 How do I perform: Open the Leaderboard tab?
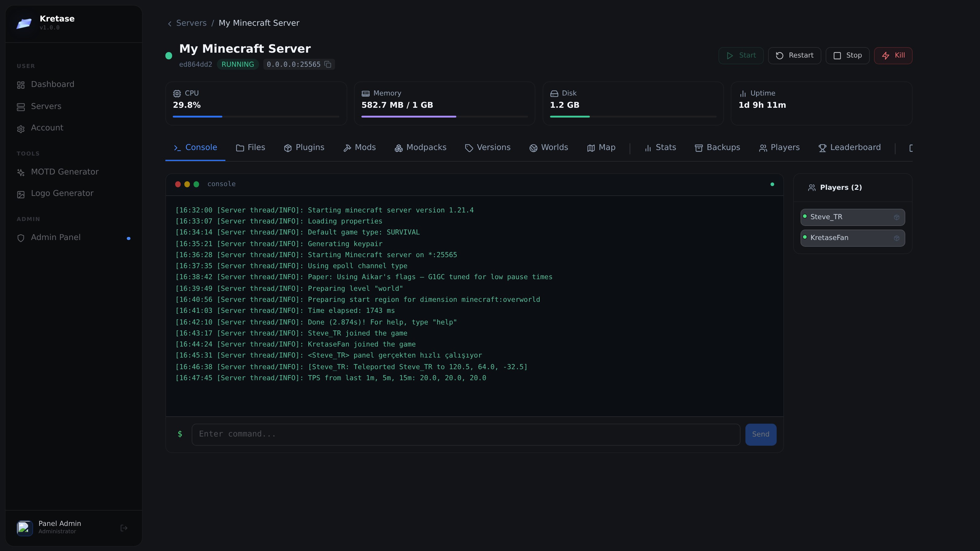tap(850, 148)
